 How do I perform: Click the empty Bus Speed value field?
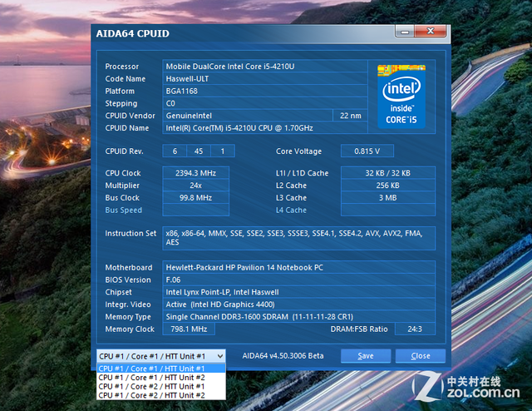tap(196, 210)
